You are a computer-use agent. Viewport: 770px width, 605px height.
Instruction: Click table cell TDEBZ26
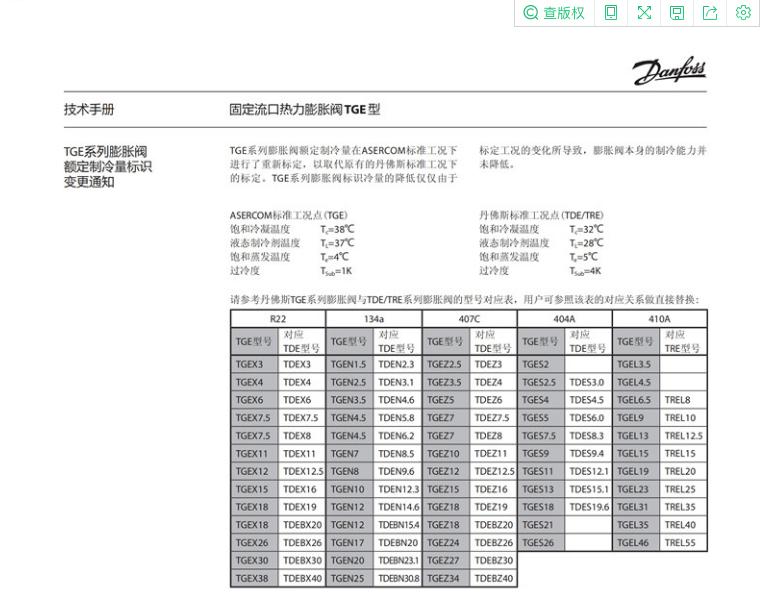coord(493,543)
